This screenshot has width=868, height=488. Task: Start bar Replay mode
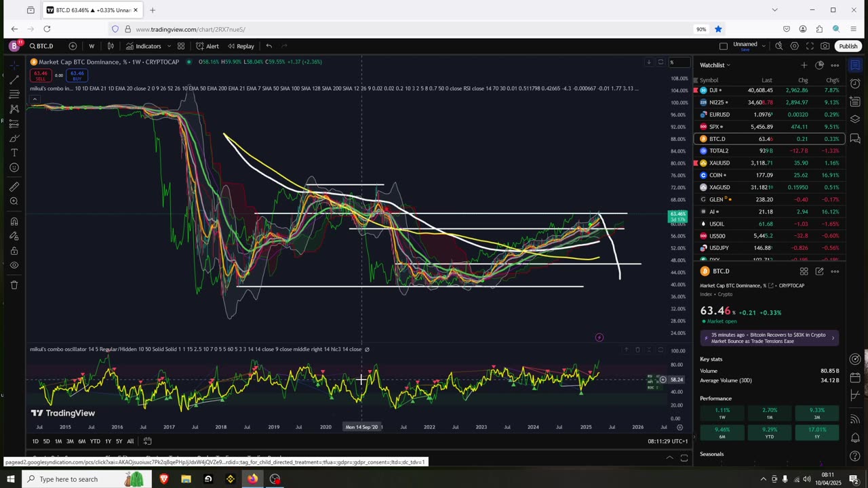point(241,46)
